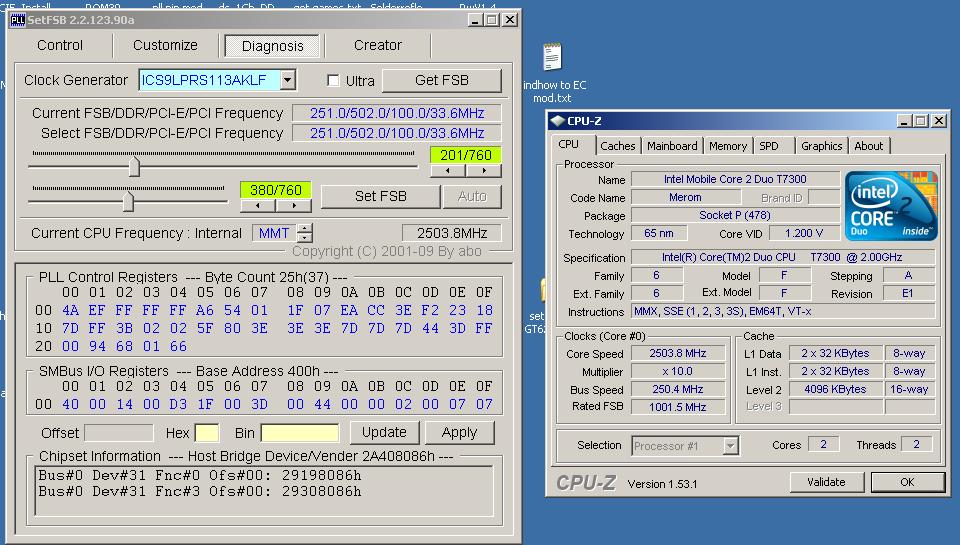Click the Level 2 4096 KBytes cache value

(835, 389)
